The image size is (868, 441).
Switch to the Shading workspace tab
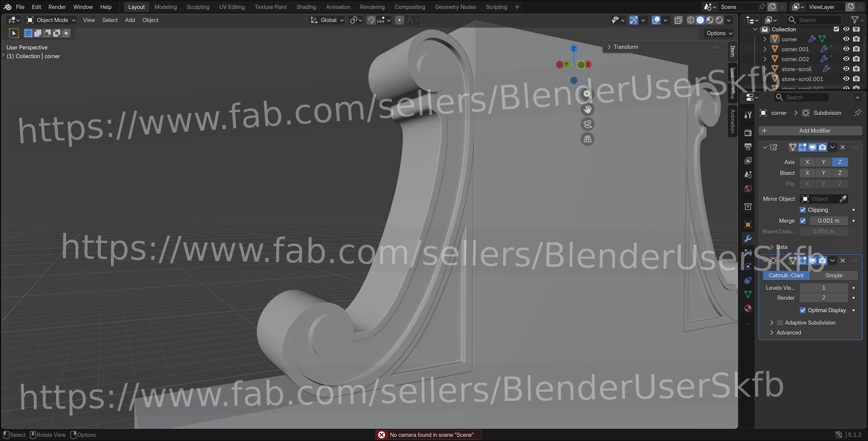[306, 7]
